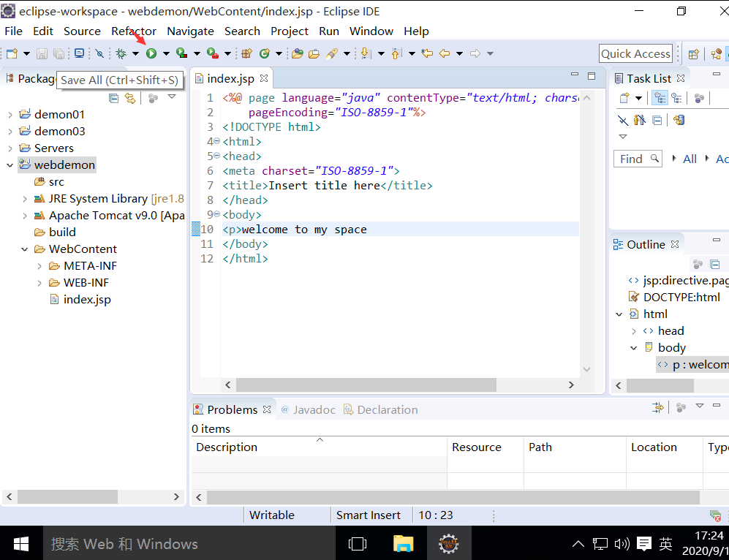This screenshot has width=729, height=560.
Task: Toggle Scheduled view in Task List
Action: click(x=677, y=98)
